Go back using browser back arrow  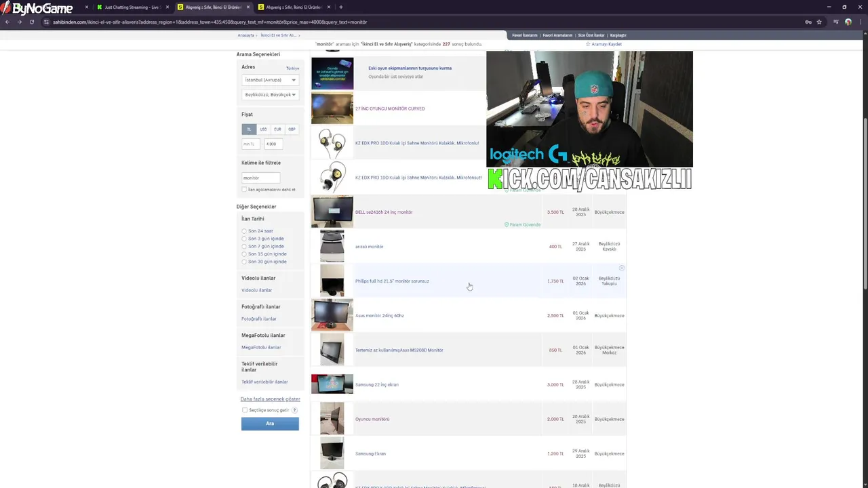[7, 22]
